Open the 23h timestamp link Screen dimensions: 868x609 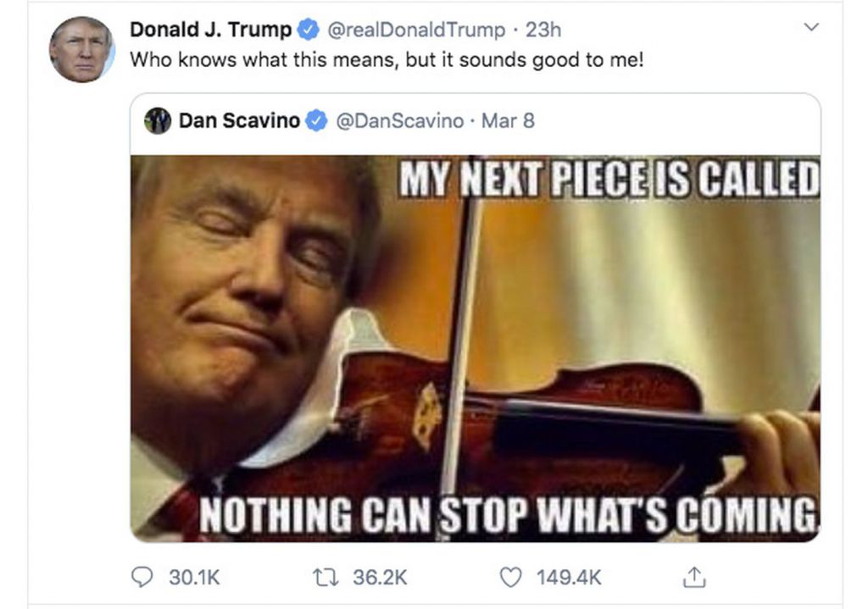(543, 30)
